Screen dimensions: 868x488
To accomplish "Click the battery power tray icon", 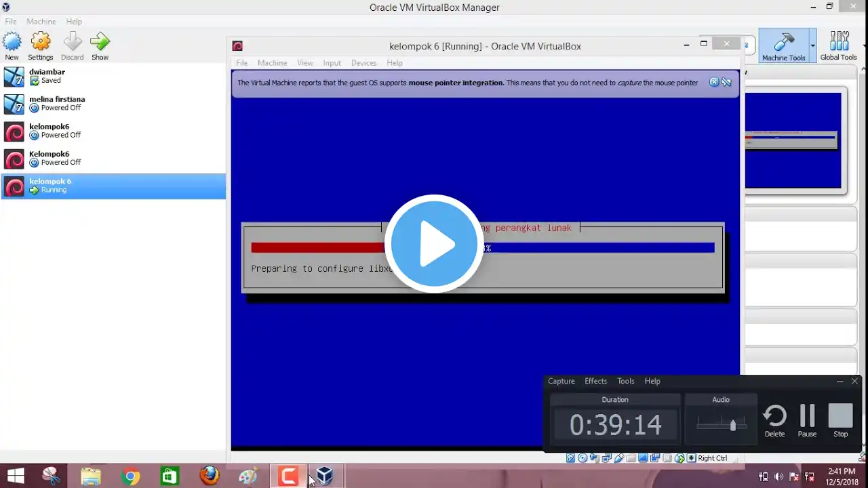I will pyautogui.click(x=764, y=476).
